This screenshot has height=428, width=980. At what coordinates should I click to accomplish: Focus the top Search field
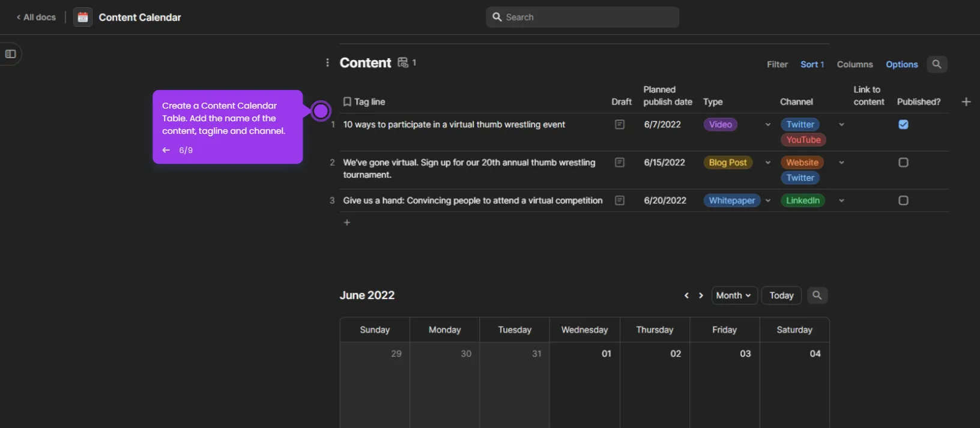pyautogui.click(x=582, y=17)
